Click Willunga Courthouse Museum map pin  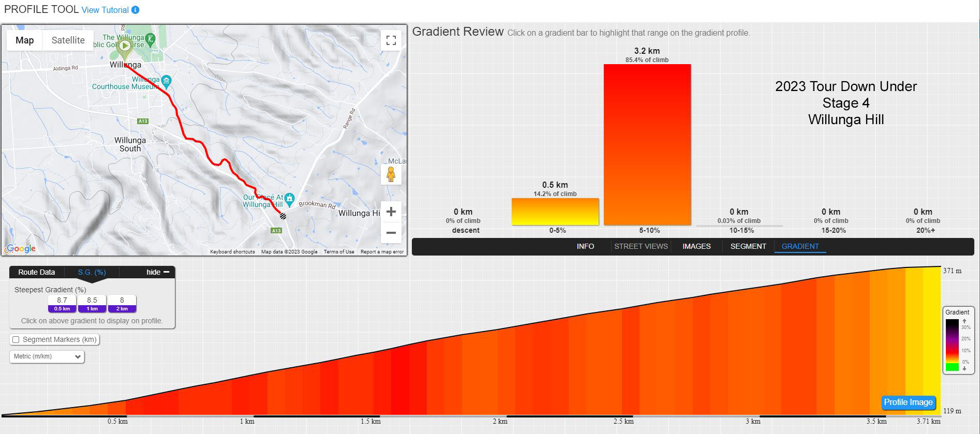pos(166,80)
